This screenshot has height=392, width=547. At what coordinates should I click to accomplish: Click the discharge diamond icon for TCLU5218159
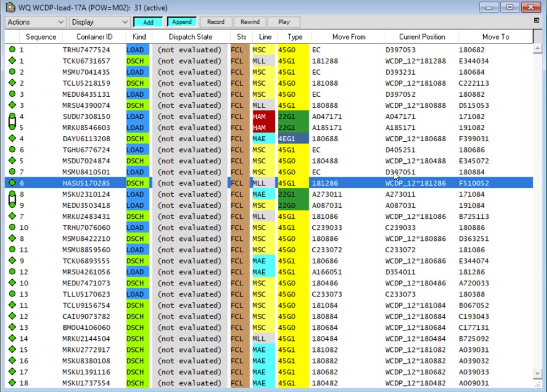tap(12, 83)
